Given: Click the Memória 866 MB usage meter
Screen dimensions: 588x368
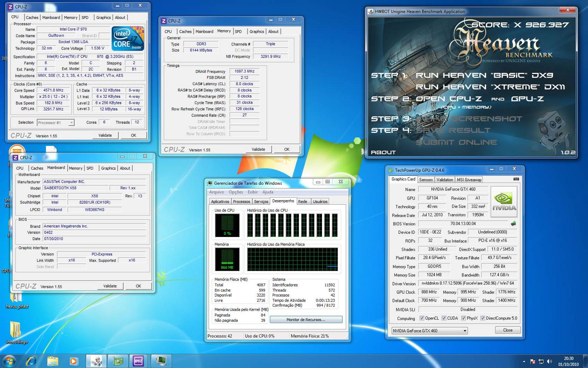Looking at the screenshot, I should click(x=227, y=259).
